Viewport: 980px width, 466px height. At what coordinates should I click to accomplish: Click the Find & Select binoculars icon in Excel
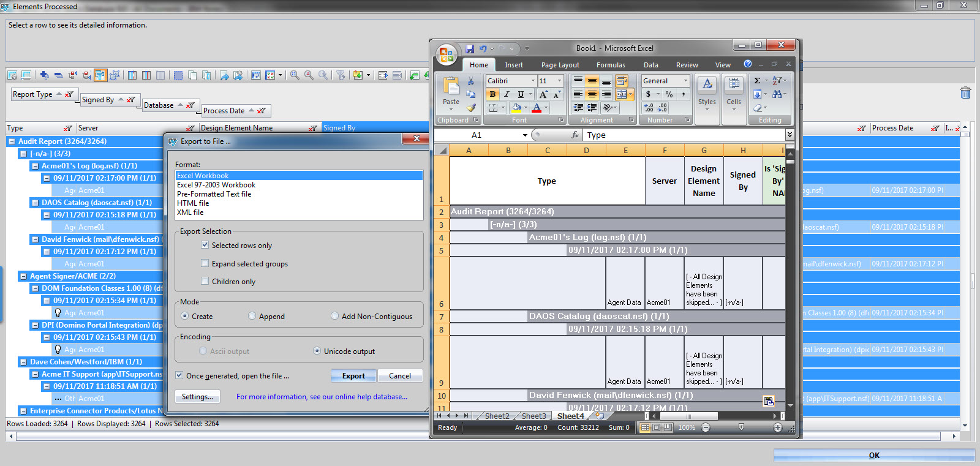coord(777,94)
